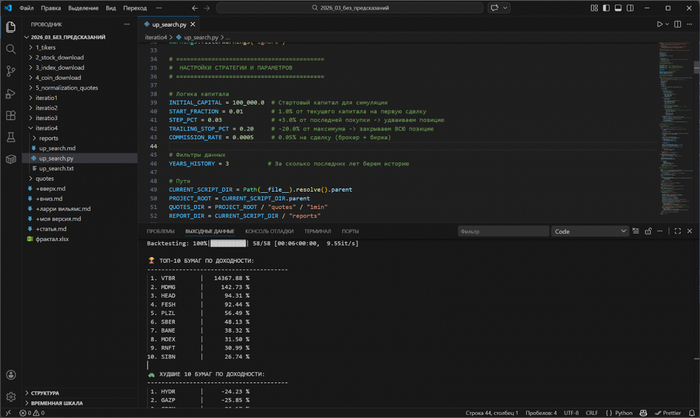The image size is (700, 418).
Task: Open the Правка menu
Action: (x=50, y=8)
